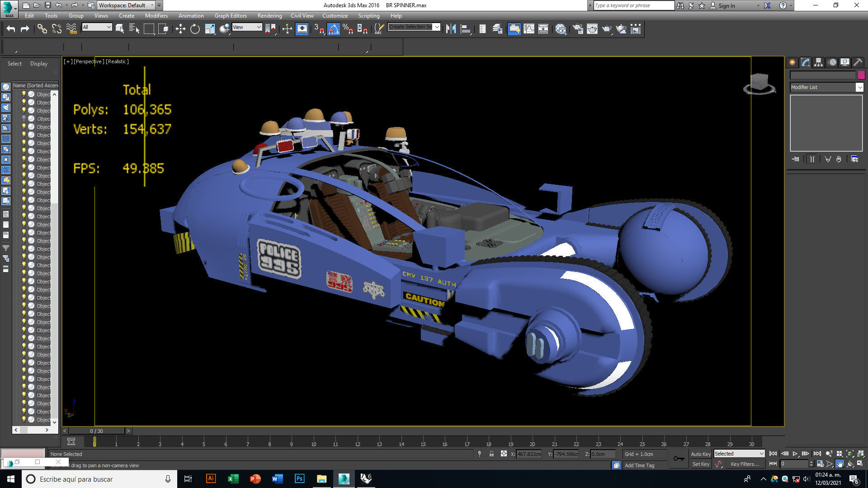Click the Auto Key button

(701, 454)
